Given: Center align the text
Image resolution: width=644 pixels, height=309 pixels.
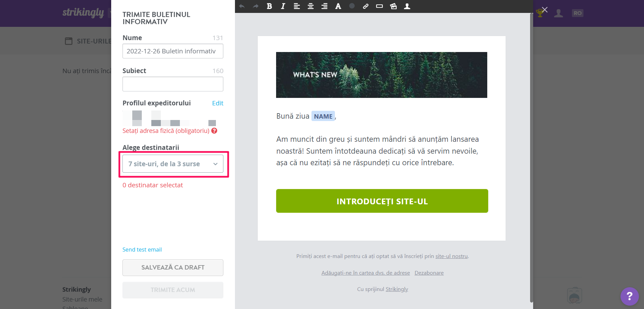Looking at the screenshot, I should [x=311, y=6].
